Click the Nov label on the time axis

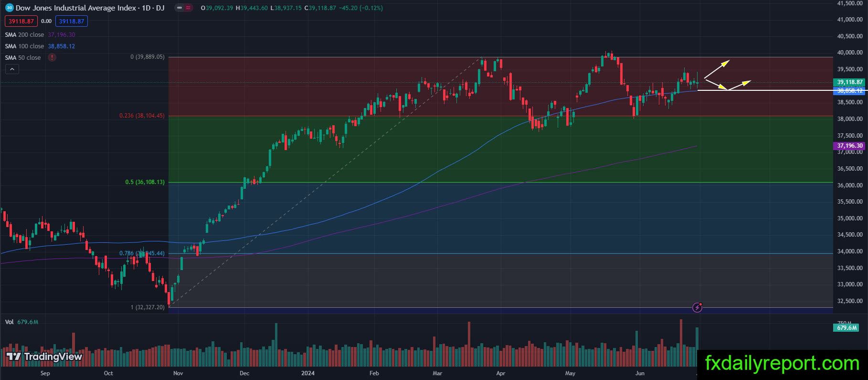click(178, 373)
